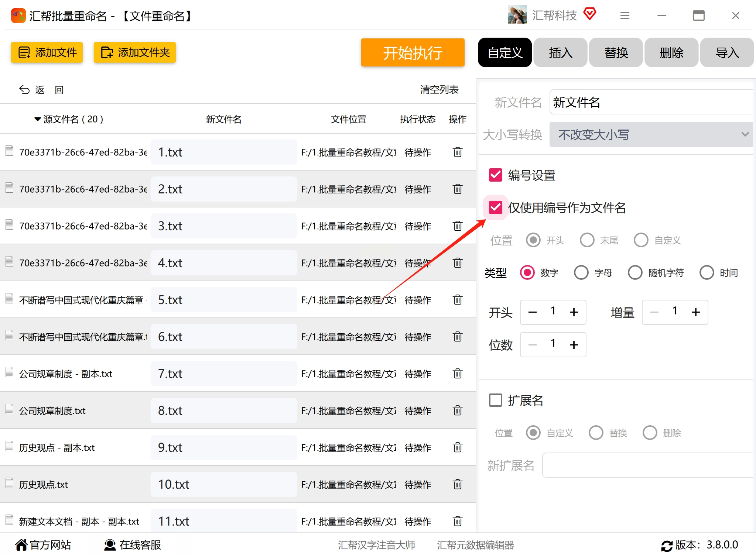Increase the 位数 value with plus
756x557 pixels.
pos(574,345)
